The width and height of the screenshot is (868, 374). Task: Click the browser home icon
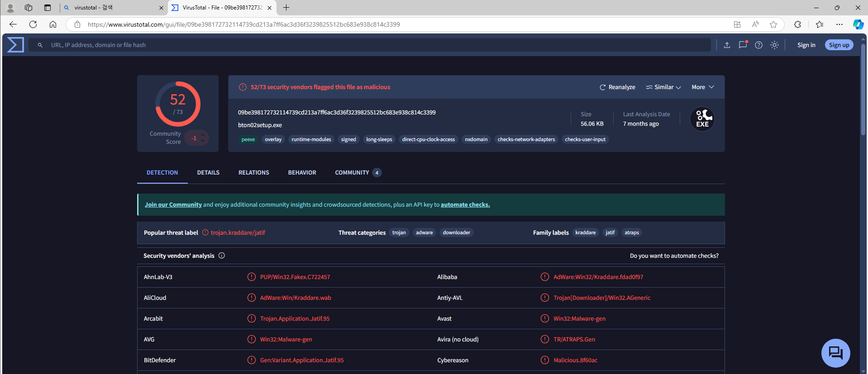[53, 24]
